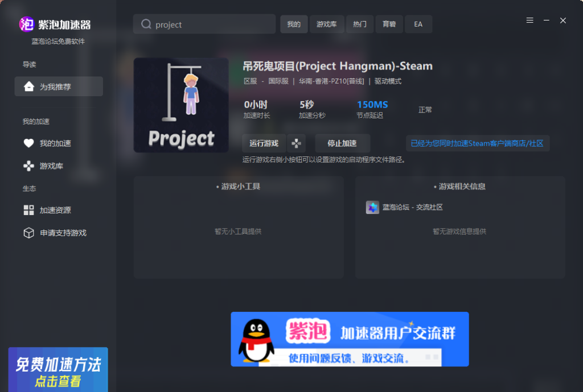The height and width of the screenshot is (392, 583).
Task: Switch to the 热门 tab
Action: (360, 24)
